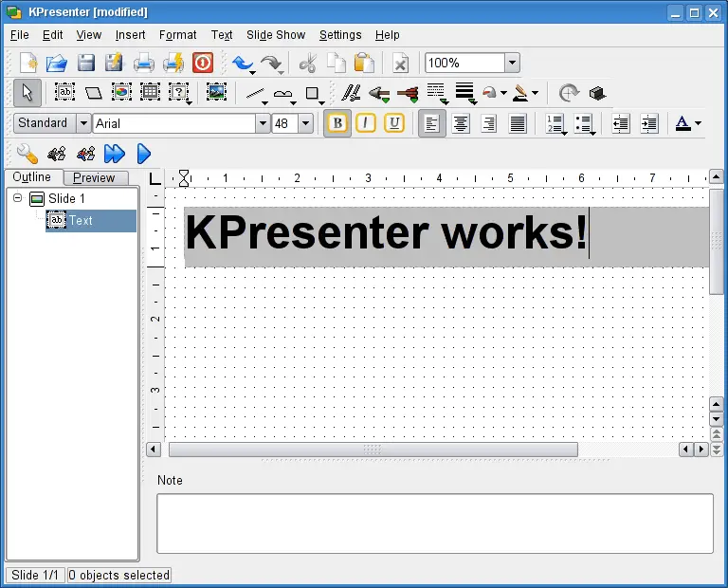The height and width of the screenshot is (588, 728).
Task: Collapse the Slide 1 tree node
Action: (x=17, y=198)
